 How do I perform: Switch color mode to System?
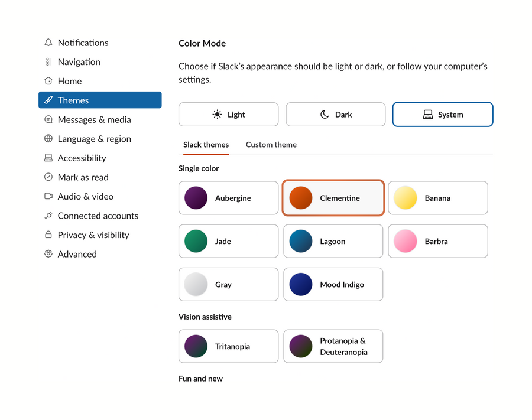coord(442,114)
